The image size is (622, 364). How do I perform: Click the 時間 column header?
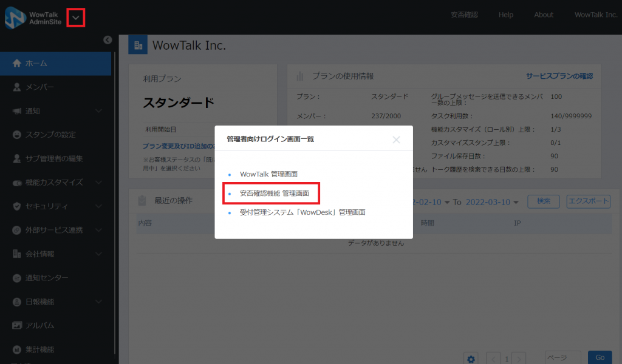427,223
